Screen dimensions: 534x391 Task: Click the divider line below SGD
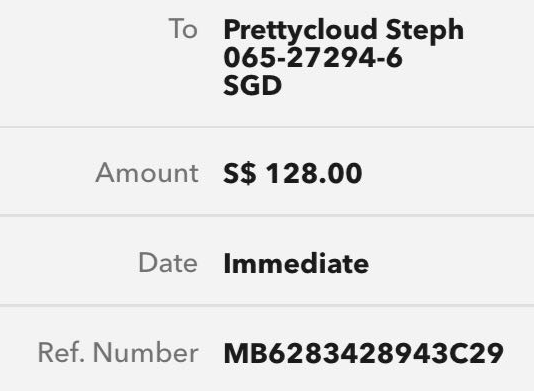[267, 127]
